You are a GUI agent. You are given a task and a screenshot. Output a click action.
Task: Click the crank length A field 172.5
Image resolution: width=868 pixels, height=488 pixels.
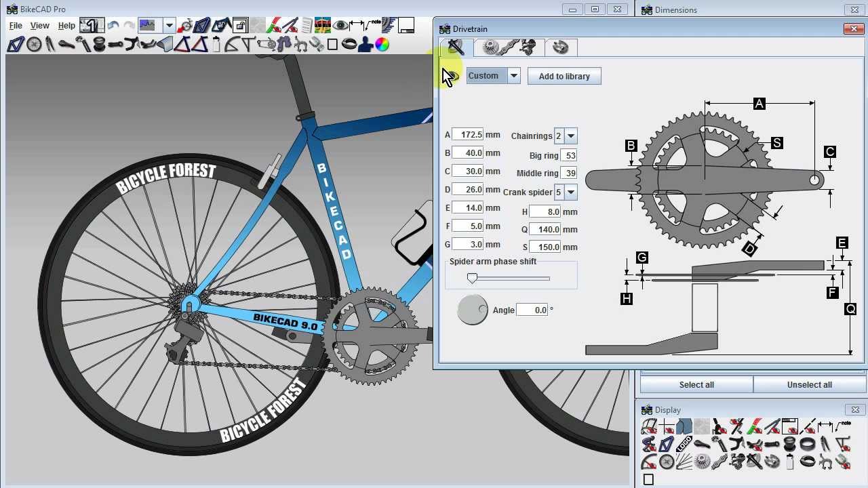pos(468,135)
